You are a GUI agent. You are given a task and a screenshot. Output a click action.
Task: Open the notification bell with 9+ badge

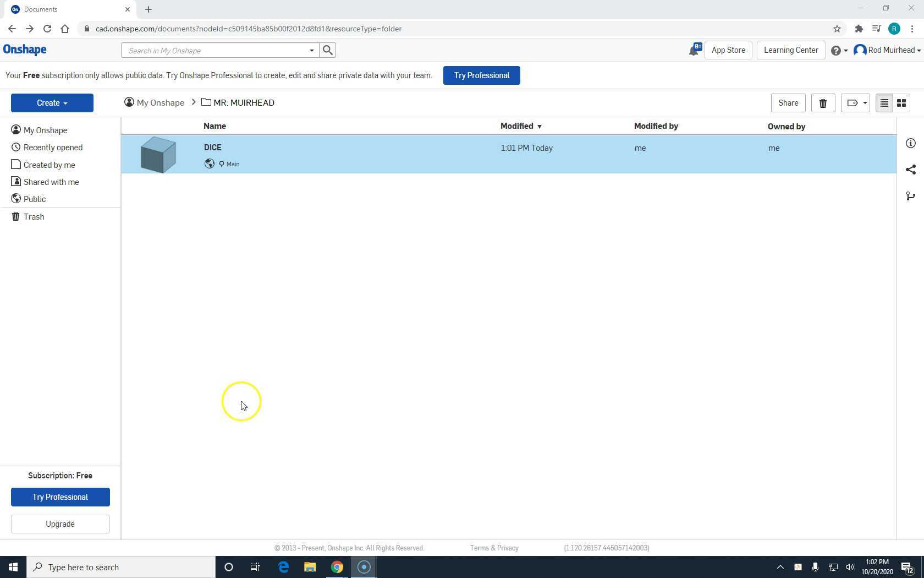(x=694, y=50)
